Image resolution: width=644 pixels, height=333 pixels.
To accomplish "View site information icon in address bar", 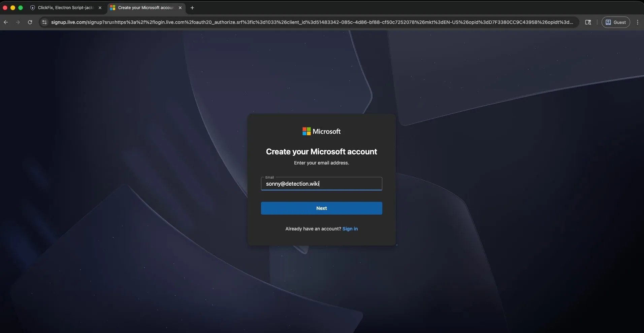I will pos(44,22).
